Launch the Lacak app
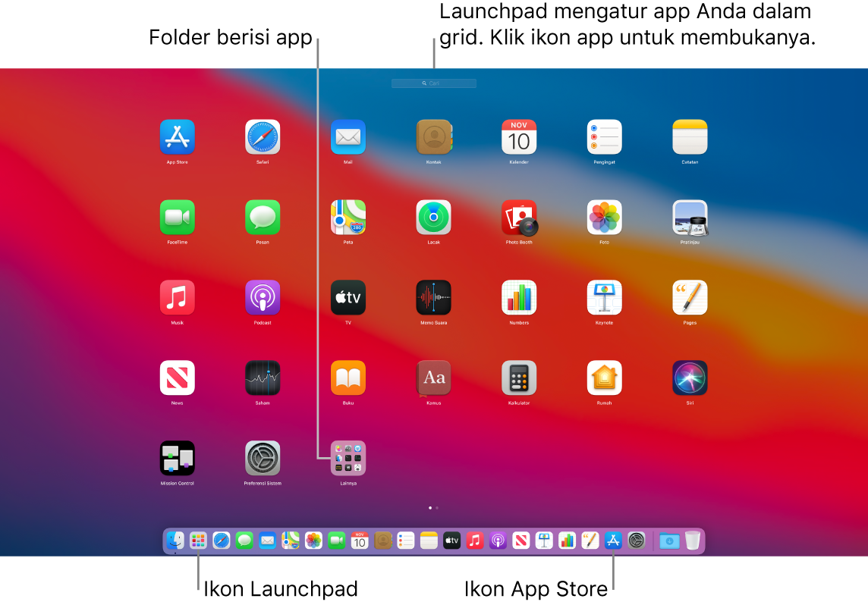Image resolution: width=868 pixels, height=605 pixels. (433, 218)
